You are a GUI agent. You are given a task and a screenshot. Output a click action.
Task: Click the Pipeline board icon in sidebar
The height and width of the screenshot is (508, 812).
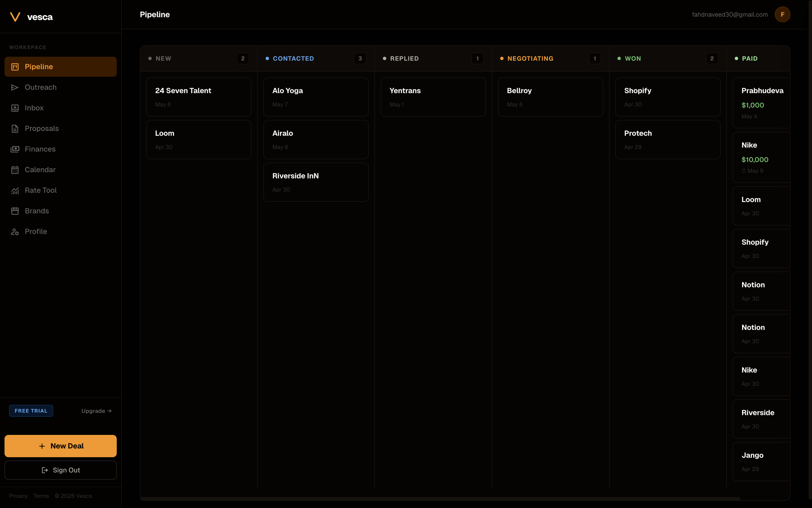[x=15, y=67]
